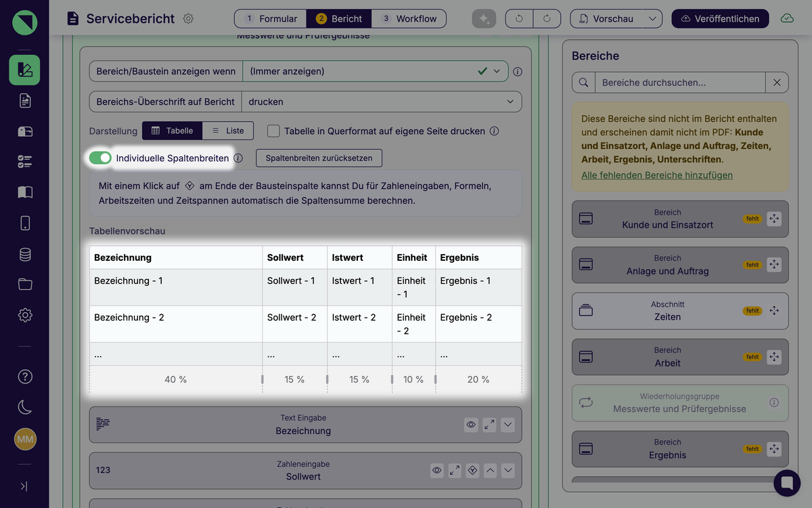
Task: Check Tabelle in Querformat auf eigene Seite drucken
Action: [273, 131]
